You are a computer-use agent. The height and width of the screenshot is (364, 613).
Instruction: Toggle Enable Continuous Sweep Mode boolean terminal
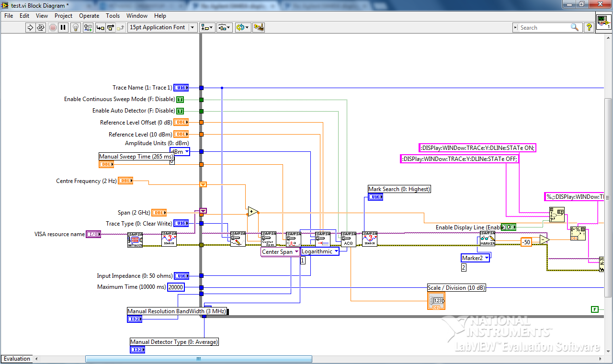pos(180,100)
